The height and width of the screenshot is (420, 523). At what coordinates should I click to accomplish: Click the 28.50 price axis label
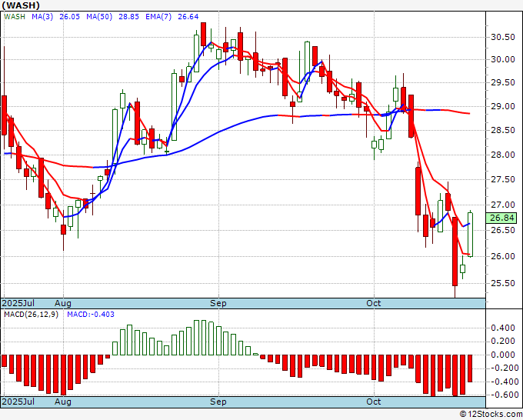[503, 130]
